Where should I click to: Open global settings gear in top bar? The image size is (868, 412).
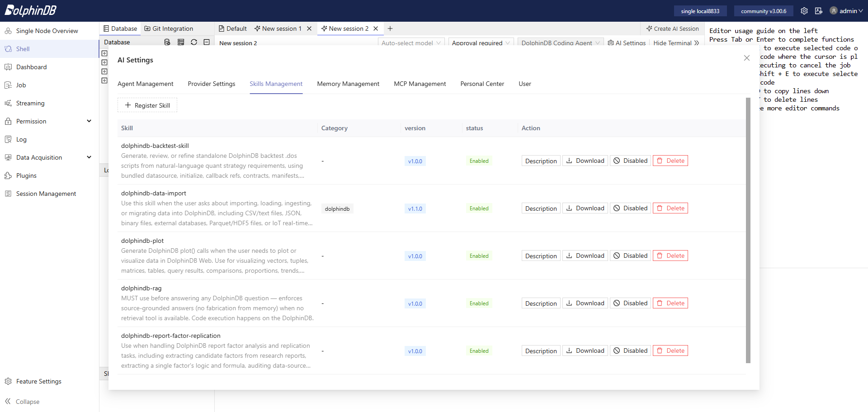click(804, 11)
